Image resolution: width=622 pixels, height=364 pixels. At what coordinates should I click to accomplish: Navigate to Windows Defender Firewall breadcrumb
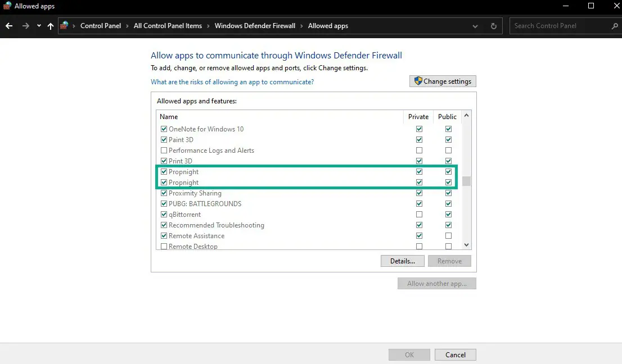pos(255,26)
